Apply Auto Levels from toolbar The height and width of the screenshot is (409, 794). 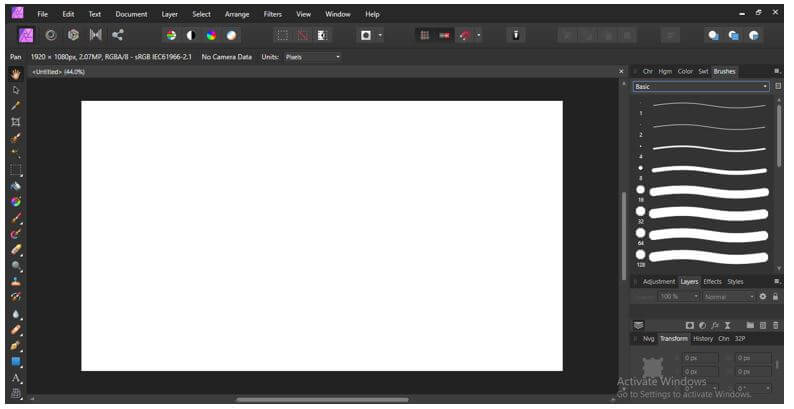point(172,35)
